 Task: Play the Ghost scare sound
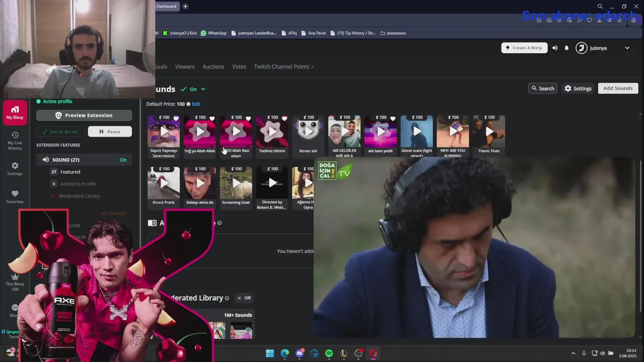(417, 132)
